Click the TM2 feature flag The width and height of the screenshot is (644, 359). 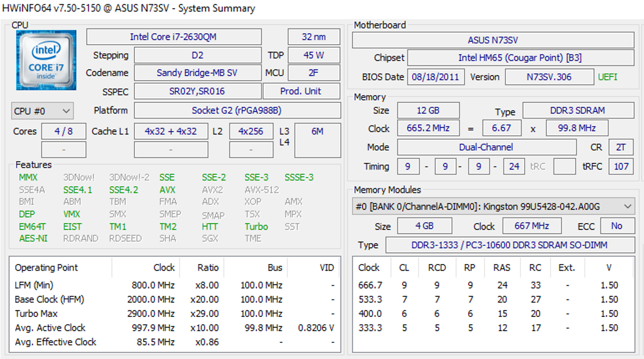pyautogui.click(x=168, y=227)
